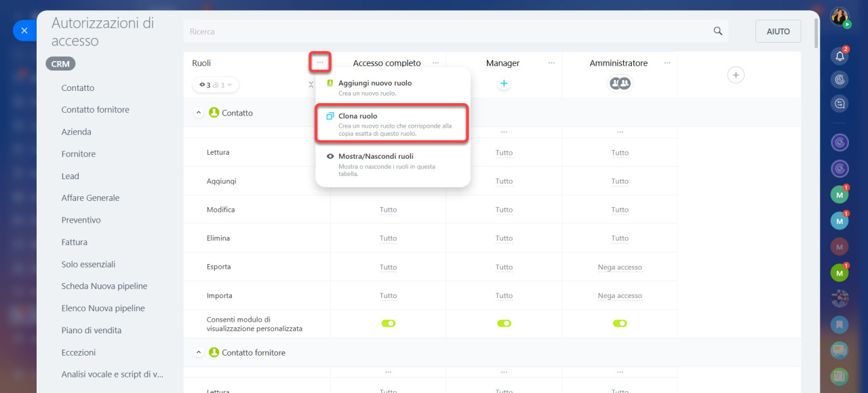868x393 pixels.
Task: Open Manager's three-dot menu under Contatto fornitore
Action: coord(504,373)
